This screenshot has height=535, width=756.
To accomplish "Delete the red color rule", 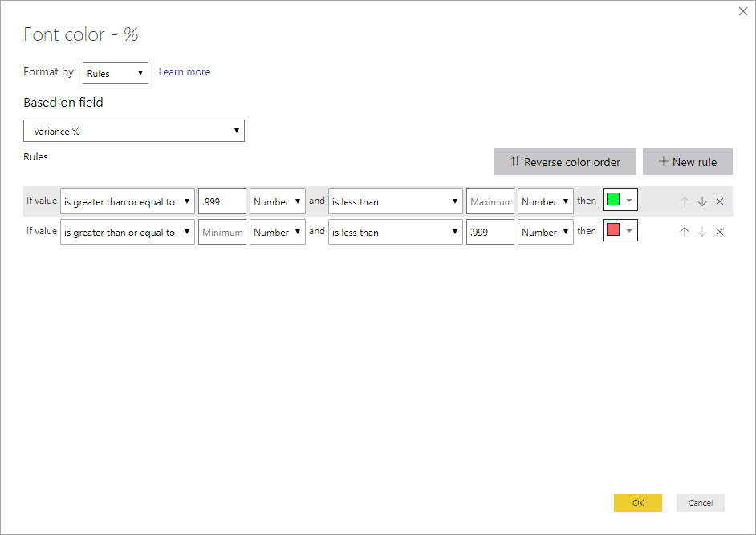I will coord(720,232).
